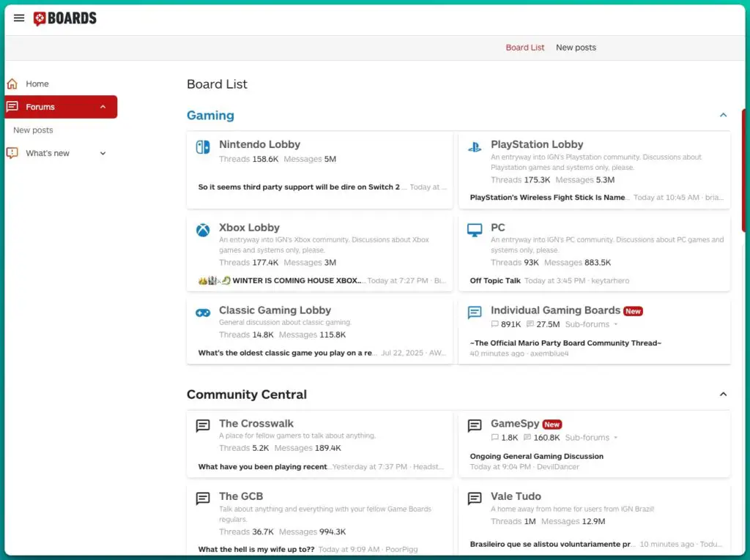This screenshot has height=560, width=750.
Task: Open the Nintendo Lobby board link
Action: 259,144
